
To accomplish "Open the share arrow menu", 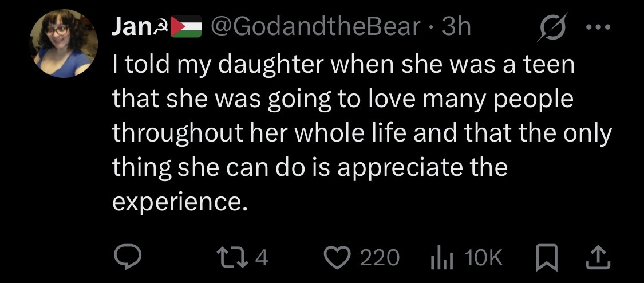I will pos(598,257).
